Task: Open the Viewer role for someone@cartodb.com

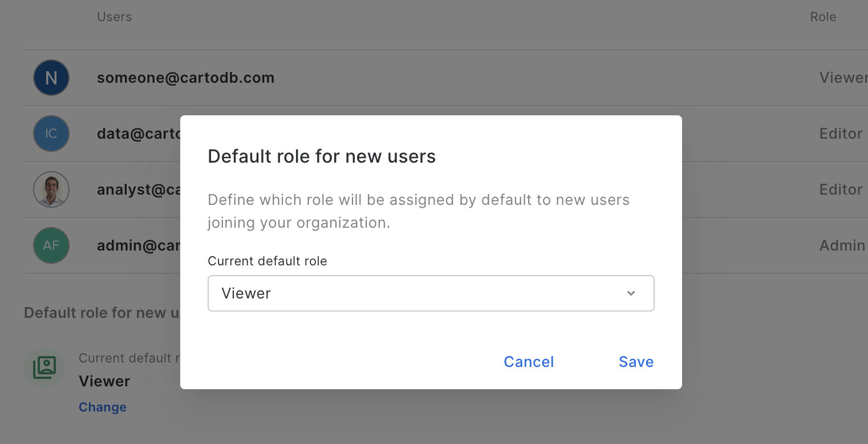Action: [843, 78]
